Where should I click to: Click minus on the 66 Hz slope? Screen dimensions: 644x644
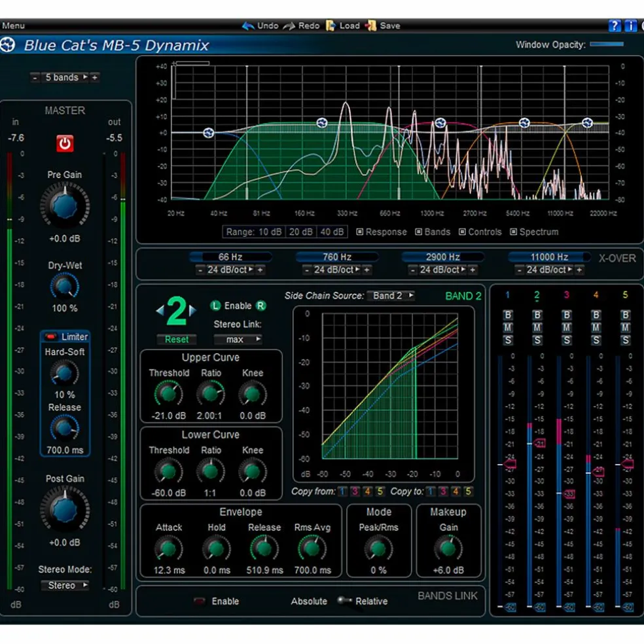tap(200, 270)
